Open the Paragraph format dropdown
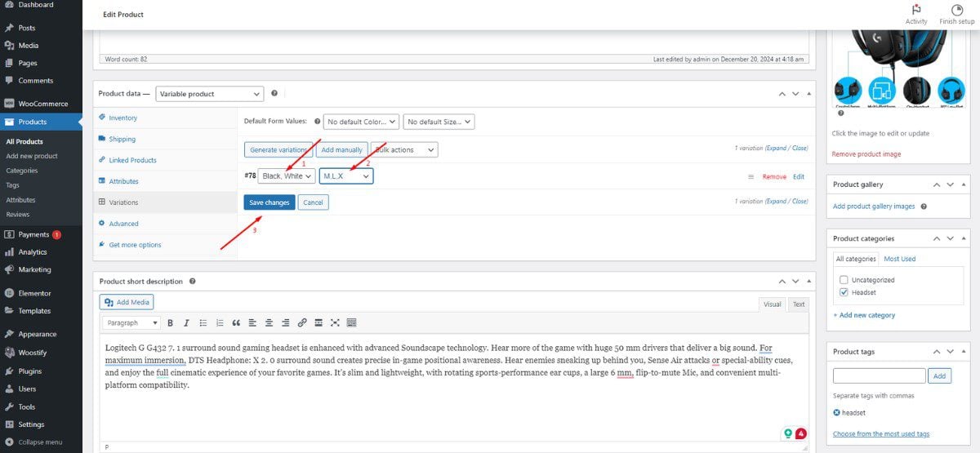This screenshot has width=980, height=453. click(x=131, y=323)
